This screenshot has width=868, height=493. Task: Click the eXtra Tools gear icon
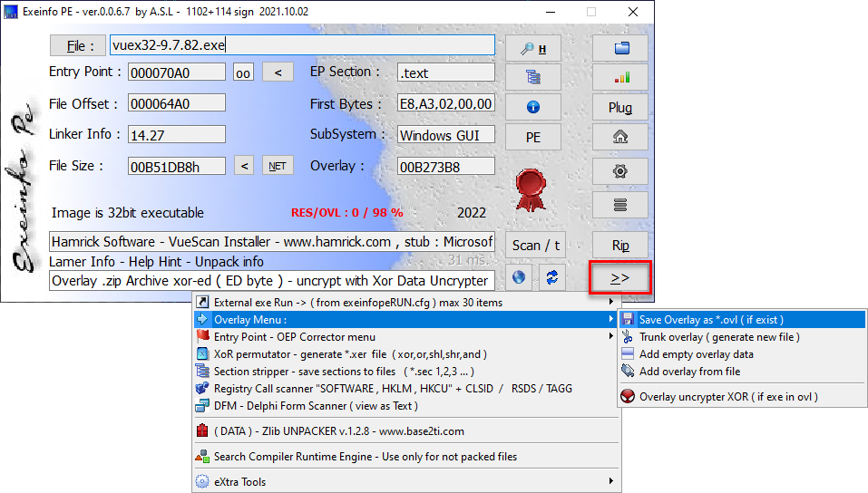[x=202, y=481]
